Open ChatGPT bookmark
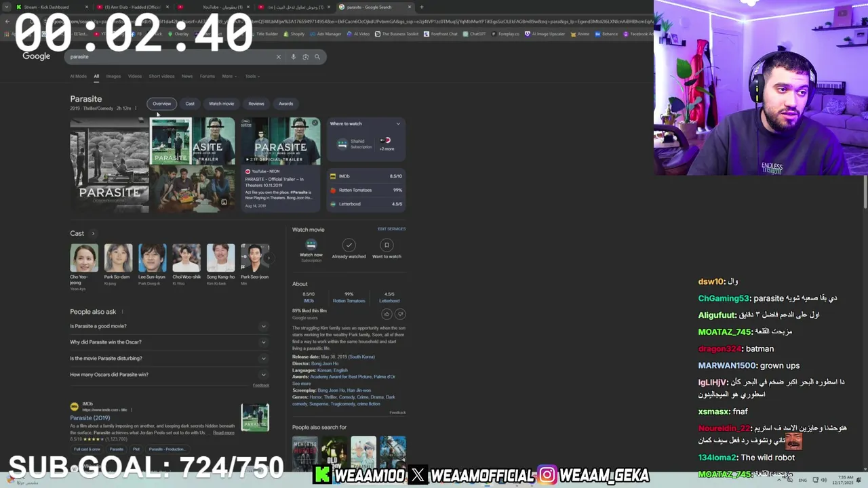868x488 pixels. [475, 34]
